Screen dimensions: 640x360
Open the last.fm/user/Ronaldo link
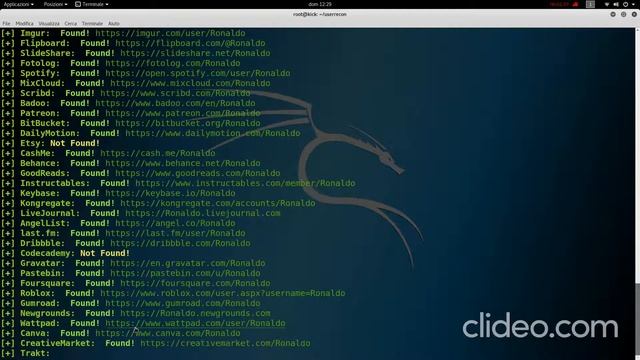[x=175, y=233]
